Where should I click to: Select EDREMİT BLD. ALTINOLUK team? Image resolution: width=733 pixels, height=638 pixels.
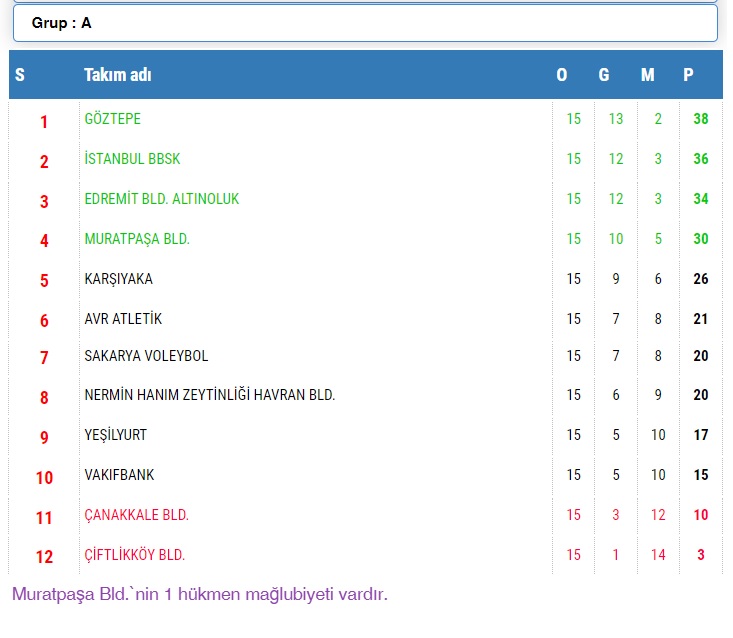tap(162, 199)
